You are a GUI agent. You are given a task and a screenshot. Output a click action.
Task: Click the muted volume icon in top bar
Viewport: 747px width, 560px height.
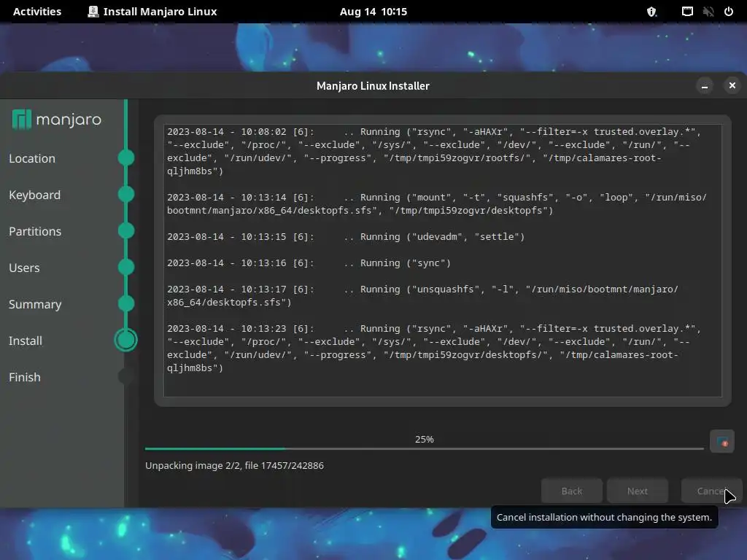tap(708, 12)
